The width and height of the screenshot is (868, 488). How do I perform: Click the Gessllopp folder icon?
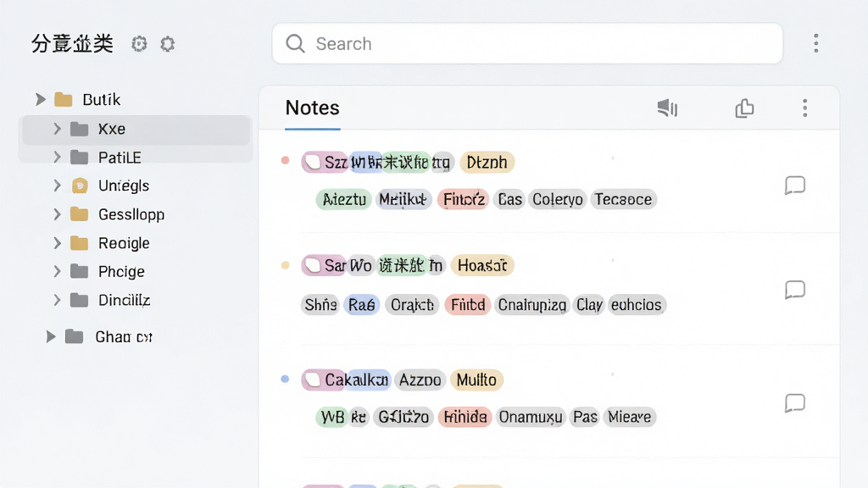[x=79, y=214]
